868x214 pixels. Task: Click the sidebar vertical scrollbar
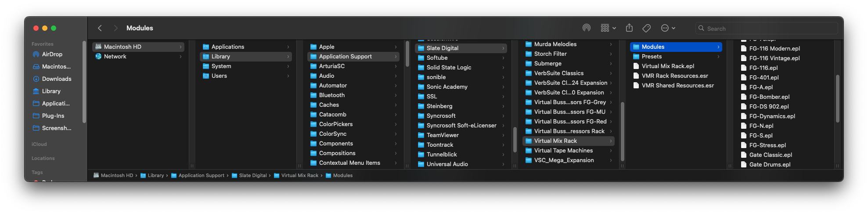84,82
